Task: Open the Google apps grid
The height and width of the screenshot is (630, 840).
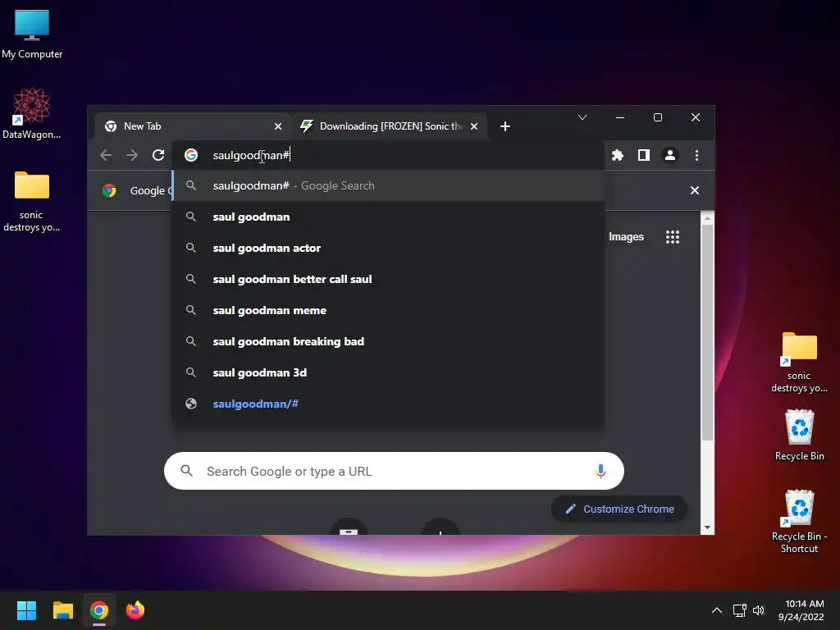Action: pyautogui.click(x=673, y=237)
